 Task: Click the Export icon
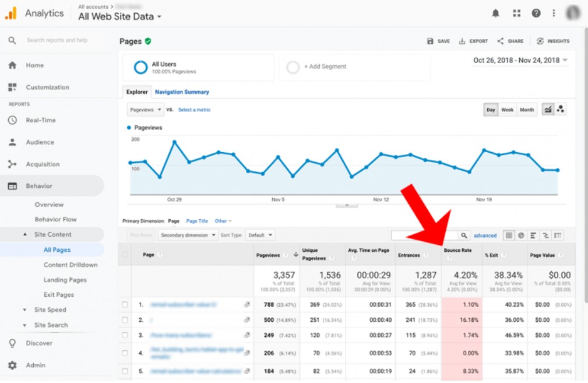coord(462,41)
